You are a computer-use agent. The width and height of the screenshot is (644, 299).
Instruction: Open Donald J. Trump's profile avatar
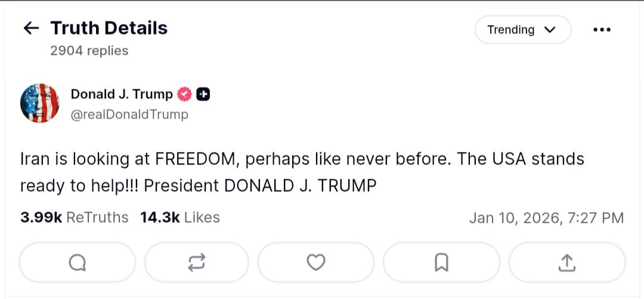[x=41, y=103]
